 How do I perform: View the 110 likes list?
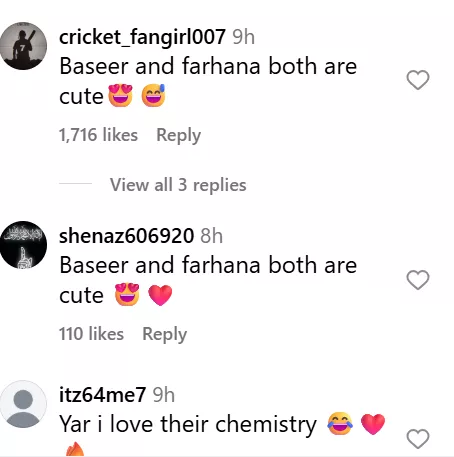tap(91, 334)
